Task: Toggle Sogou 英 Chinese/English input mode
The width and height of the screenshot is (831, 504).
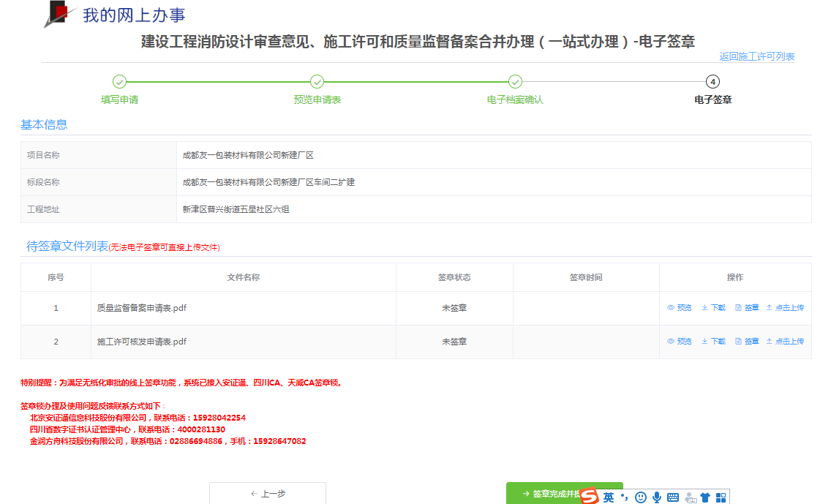Action: point(609,497)
